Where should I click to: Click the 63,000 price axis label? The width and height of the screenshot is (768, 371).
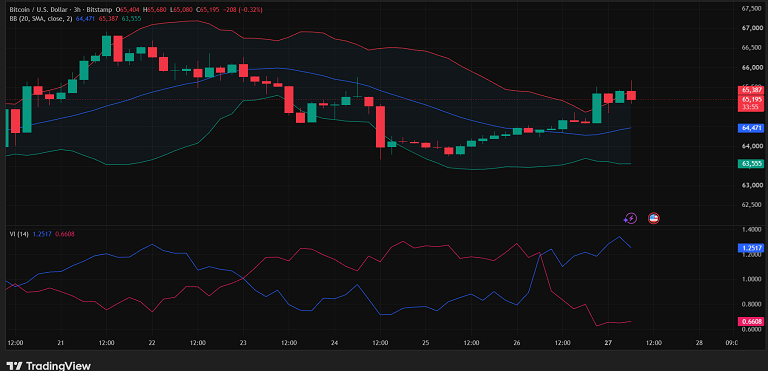click(751, 185)
